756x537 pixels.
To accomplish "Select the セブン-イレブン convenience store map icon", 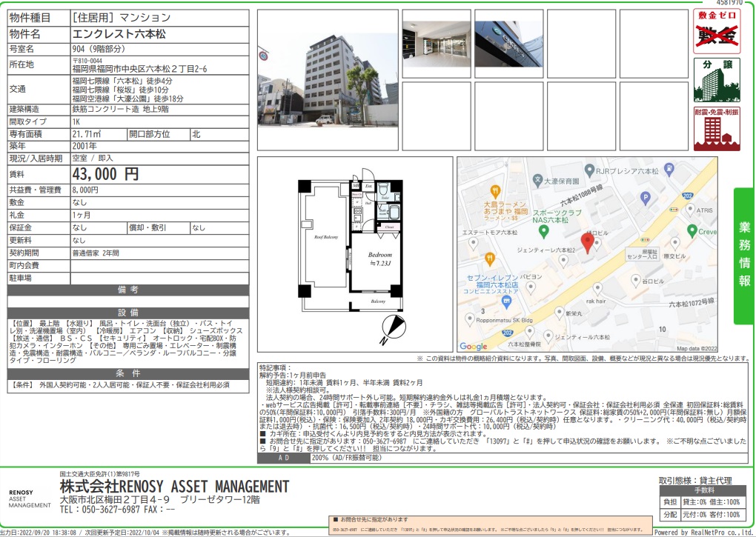I will pyautogui.click(x=505, y=302).
